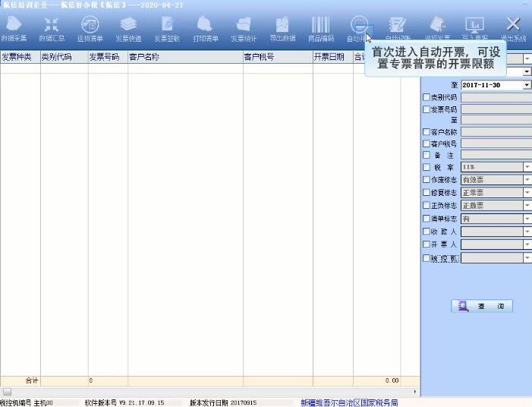Expand the 税控机 dropdown
Image resolution: width=532 pixels, height=407 pixels.
coord(527,258)
